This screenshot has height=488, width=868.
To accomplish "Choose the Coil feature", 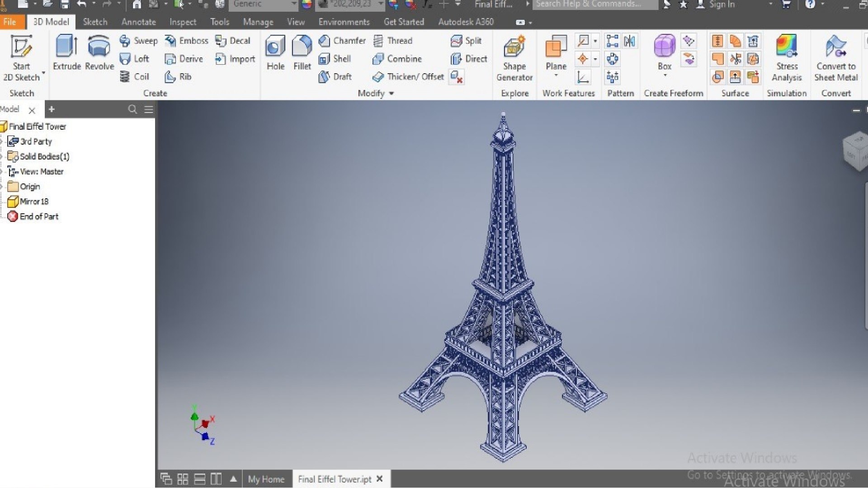I will pyautogui.click(x=134, y=77).
